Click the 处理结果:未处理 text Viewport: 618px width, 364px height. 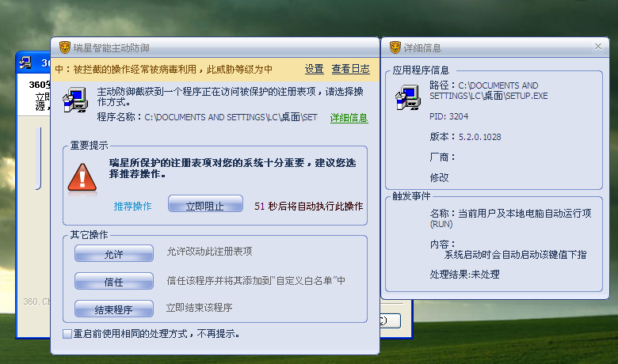pyautogui.click(x=464, y=275)
